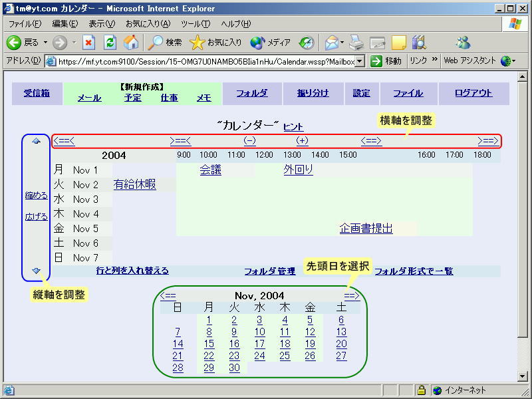Zoom in time axis with (+)
The height and width of the screenshot is (399, 532).
(x=303, y=140)
